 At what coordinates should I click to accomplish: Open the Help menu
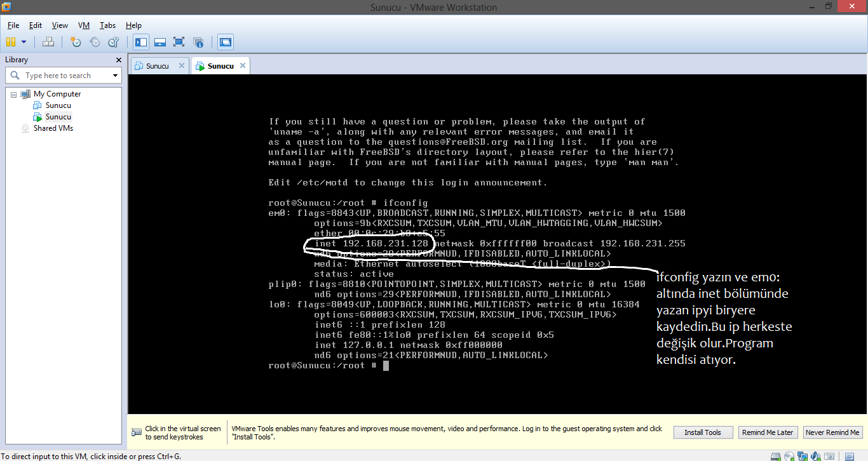coord(133,25)
